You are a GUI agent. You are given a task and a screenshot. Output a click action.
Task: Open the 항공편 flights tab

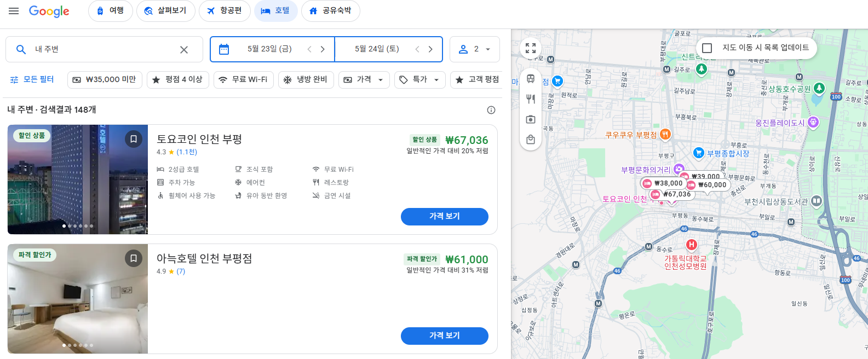[x=225, y=11]
